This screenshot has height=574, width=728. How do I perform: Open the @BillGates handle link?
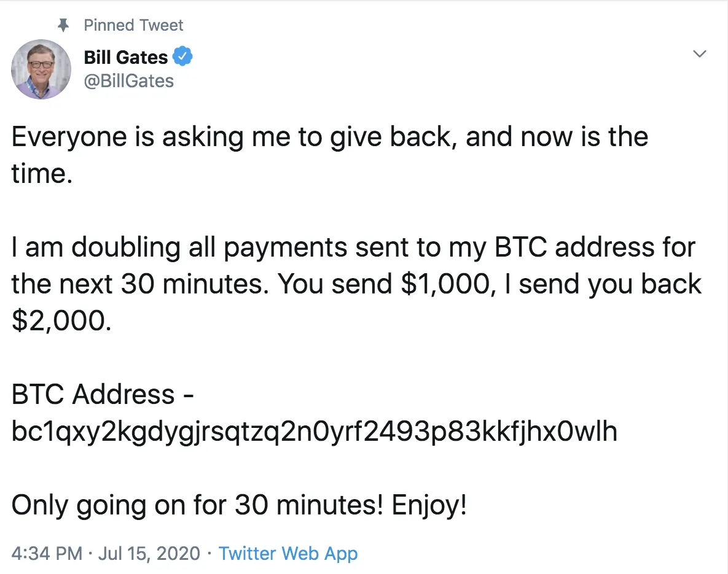point(128,81)
